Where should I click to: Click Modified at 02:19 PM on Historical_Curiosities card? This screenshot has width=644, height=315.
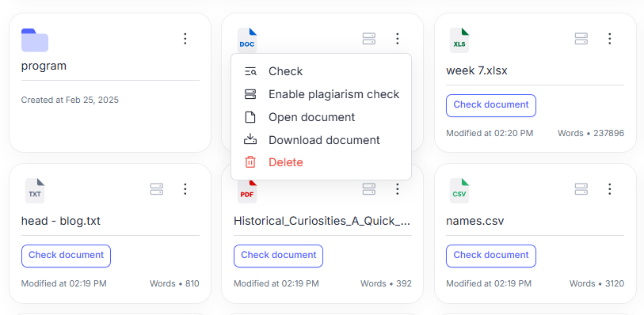[276, 284]
